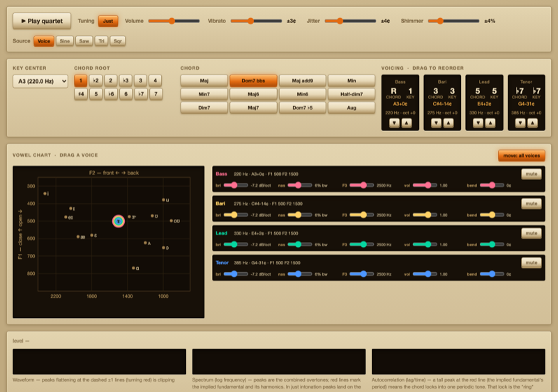Choose the Maj add9 chord
The image size is (558, 392).
coord(302,81)
